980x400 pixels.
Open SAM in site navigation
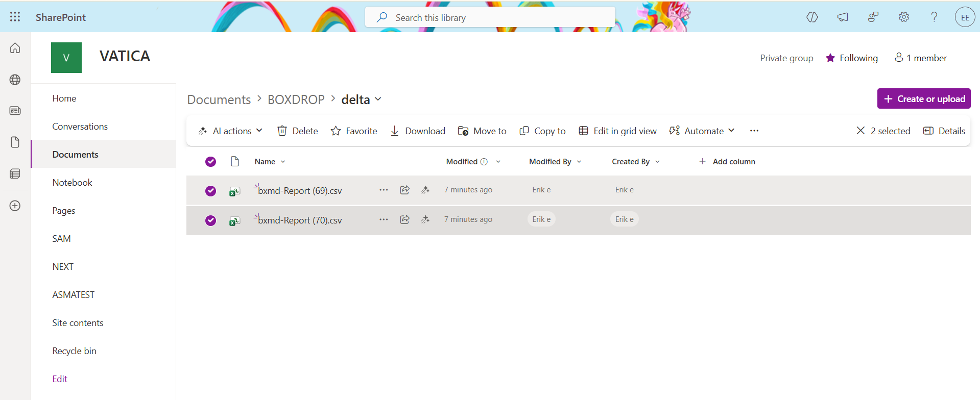pyautogui.click(x=61, y=239)
